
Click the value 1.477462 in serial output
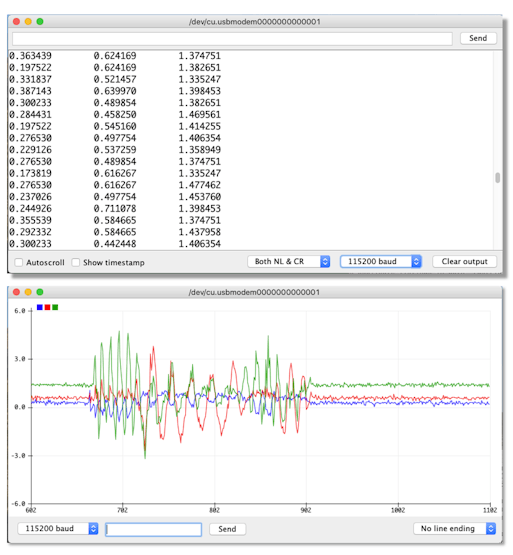coord(200,185)
